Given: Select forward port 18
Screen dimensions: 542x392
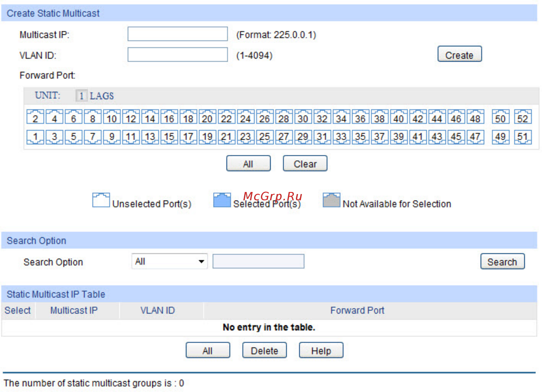Looking at the screenshot, I should [188, 117].
